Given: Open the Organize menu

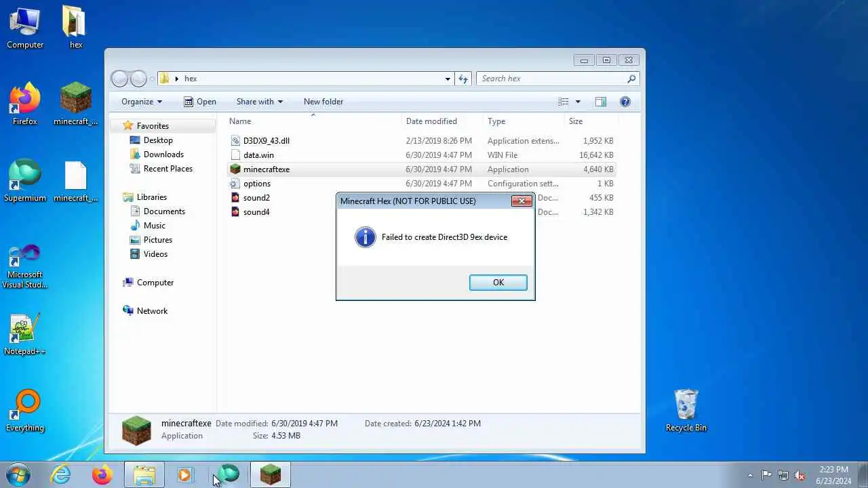Looking at the screenshot, I should pos(142,102).
